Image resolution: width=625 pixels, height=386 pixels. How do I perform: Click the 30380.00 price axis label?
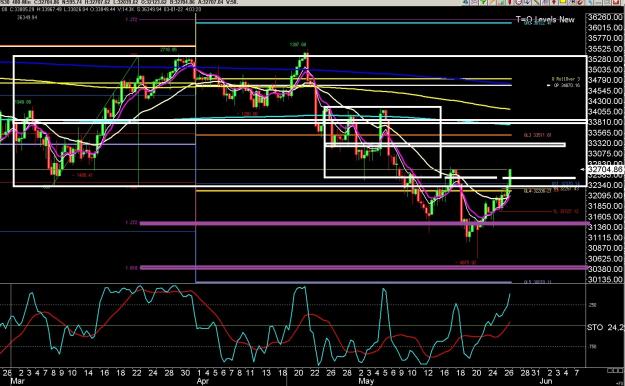click(605, 269)
